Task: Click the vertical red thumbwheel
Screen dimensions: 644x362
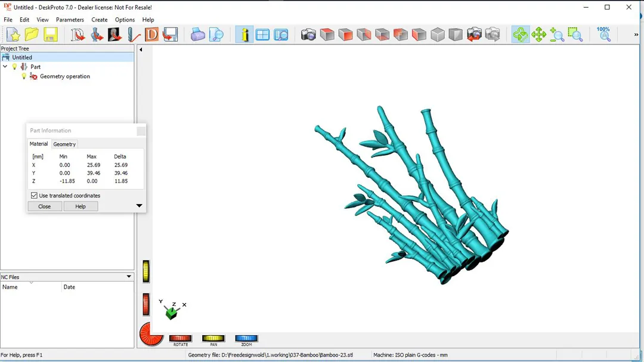Action: [x=146, y=304]
